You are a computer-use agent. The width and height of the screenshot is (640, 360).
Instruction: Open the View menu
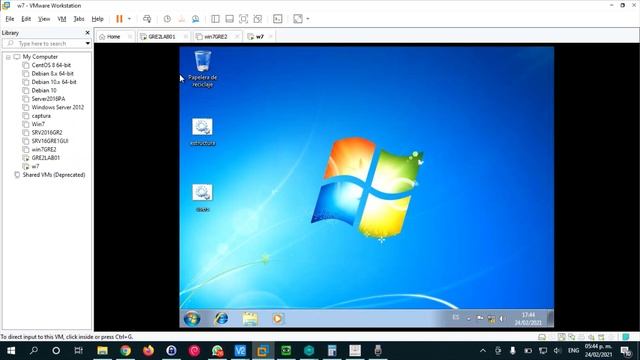point(44,19)
